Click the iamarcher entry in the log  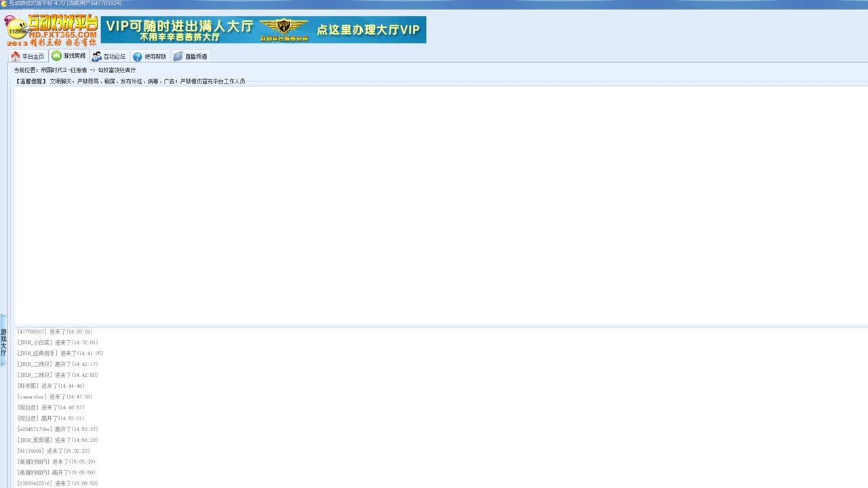click(55, 396)
